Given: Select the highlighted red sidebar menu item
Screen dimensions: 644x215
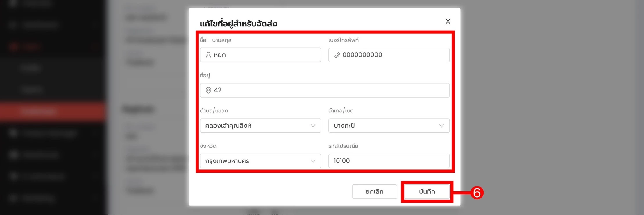Looking at the screenshot, I should (x=53, y=111).
